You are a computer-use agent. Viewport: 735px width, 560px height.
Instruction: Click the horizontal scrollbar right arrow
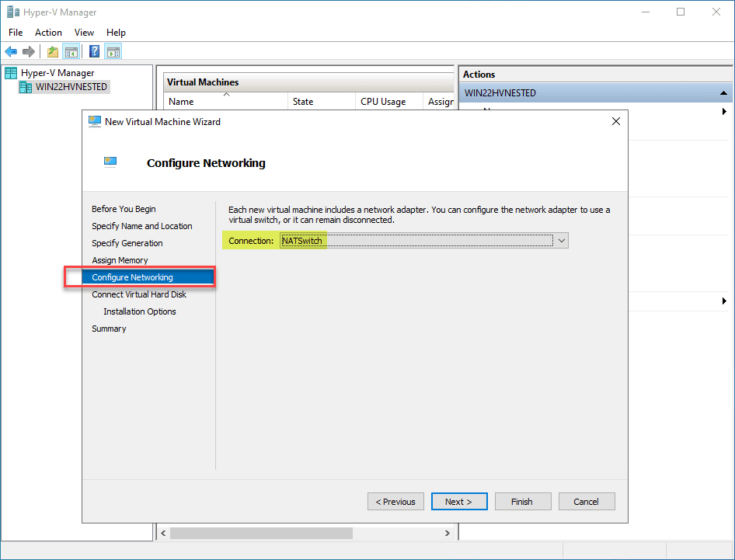coord(448,534)
